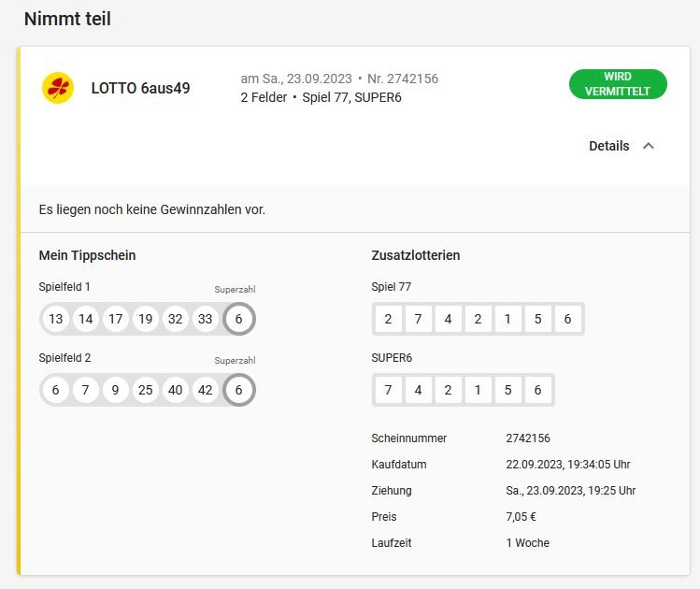Click the LOTTO 6aus49 cloverleaf logo
The image size is (700, 589).
tap(58, 88)
